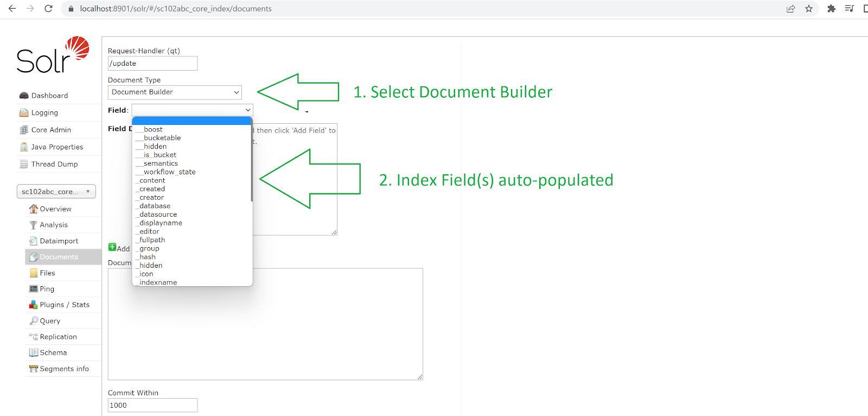Image resolution: width=868 pixels, height=416 pixels.
Task: Go back with browser back arrow
Action: pyautogui.click(x=12, y=9)
